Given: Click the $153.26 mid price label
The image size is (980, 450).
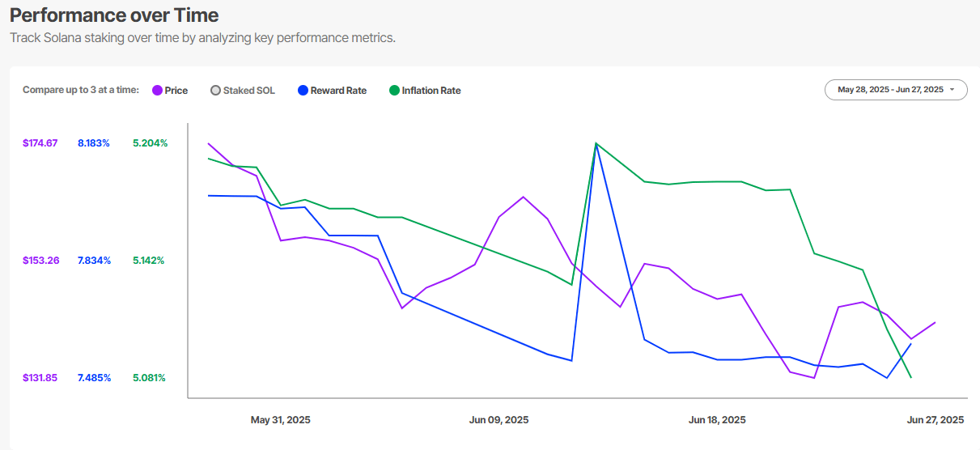Looking at the screenshot, I should [40, 261].
